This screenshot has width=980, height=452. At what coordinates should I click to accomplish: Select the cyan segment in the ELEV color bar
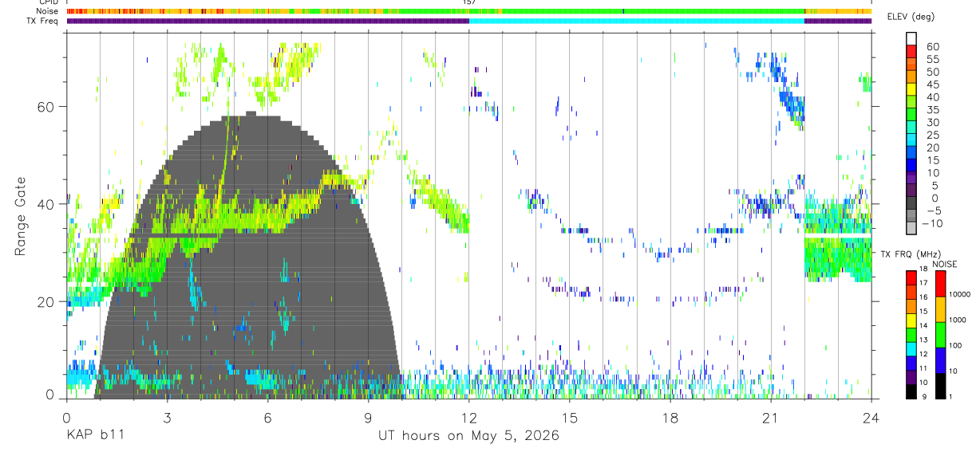[x=911, y=141]
